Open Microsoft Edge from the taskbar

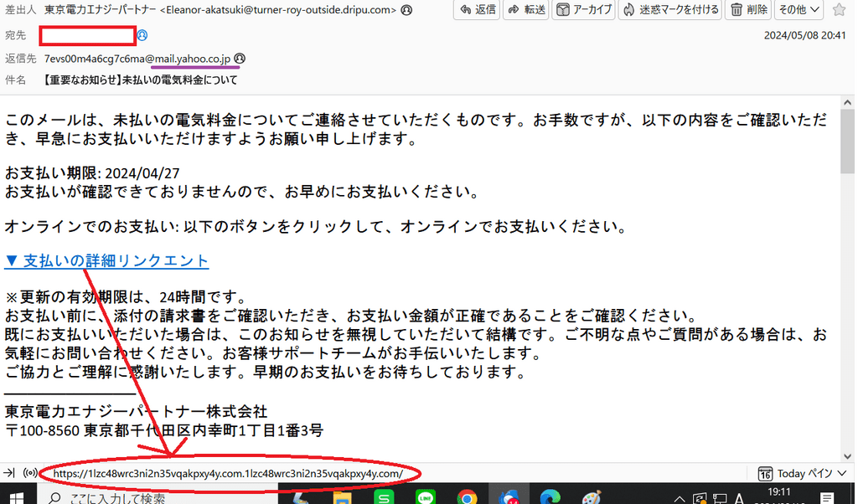pyautogui.click(x=550, y=497)
